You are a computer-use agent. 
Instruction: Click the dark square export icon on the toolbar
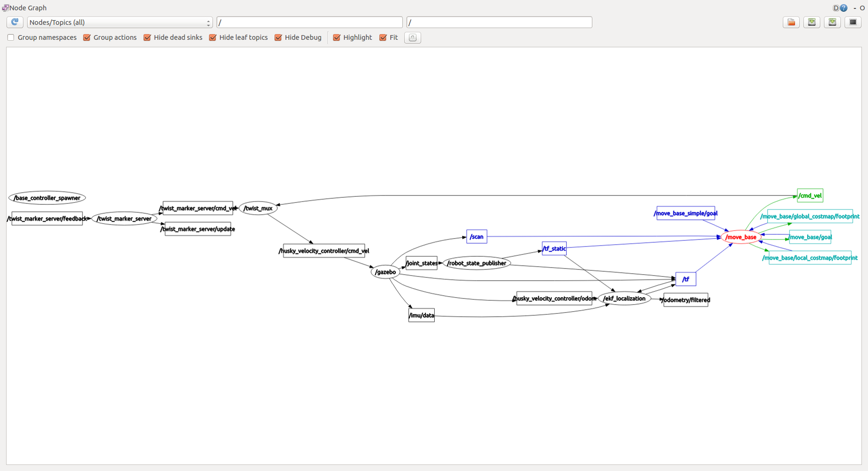pyautogui.click(x=853, y=22)
